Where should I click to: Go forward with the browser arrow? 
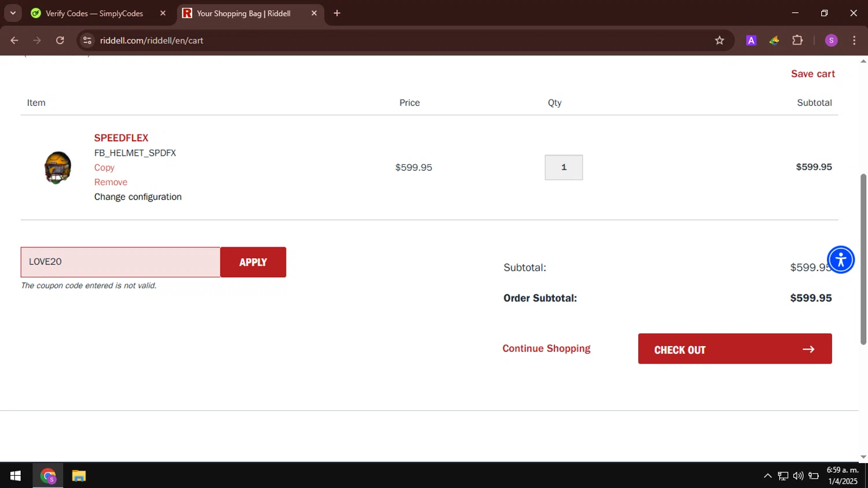pyautogui.click(x=37, y=41)
